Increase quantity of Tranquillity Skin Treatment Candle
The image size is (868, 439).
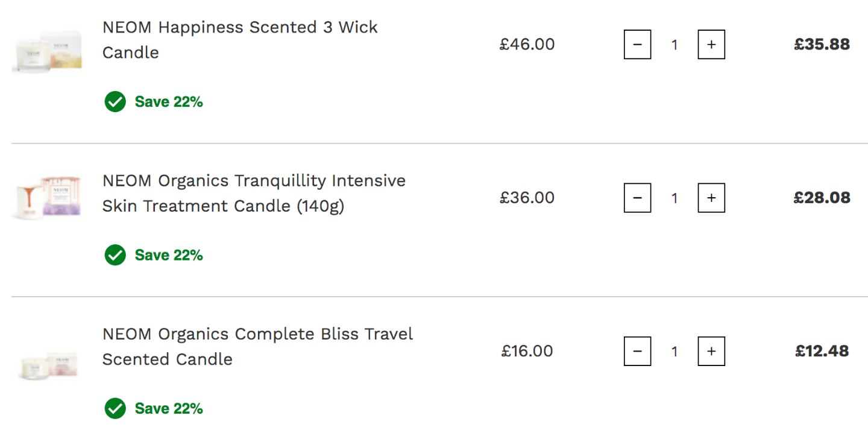pos(711,198)
